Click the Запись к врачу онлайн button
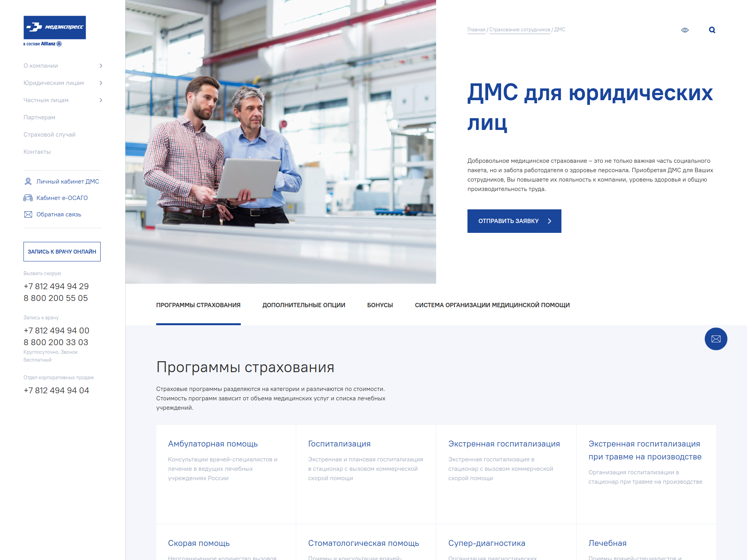 [x=62, y=252]
